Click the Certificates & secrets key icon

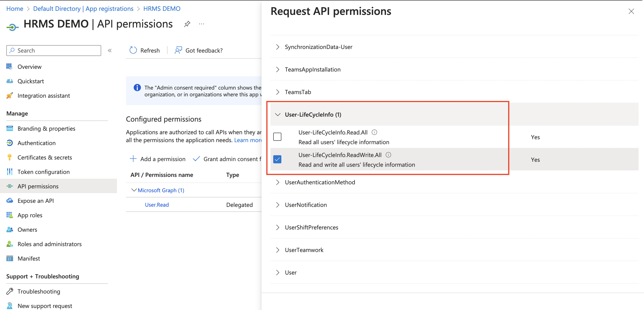pyautogui.click(x=9, y=157)
